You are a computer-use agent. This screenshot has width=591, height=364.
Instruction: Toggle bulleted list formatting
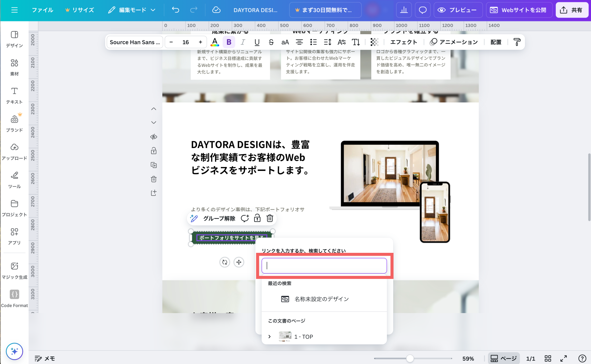click(313, 42)
